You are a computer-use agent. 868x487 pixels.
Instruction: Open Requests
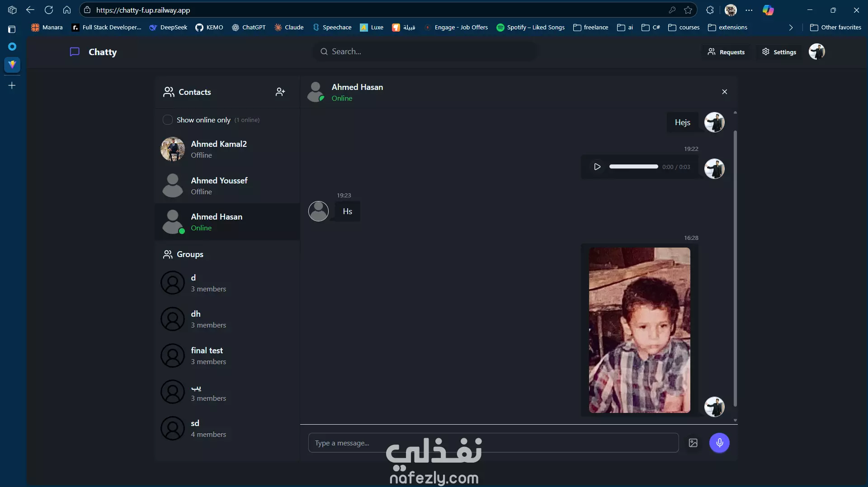(x=726, y=52)
